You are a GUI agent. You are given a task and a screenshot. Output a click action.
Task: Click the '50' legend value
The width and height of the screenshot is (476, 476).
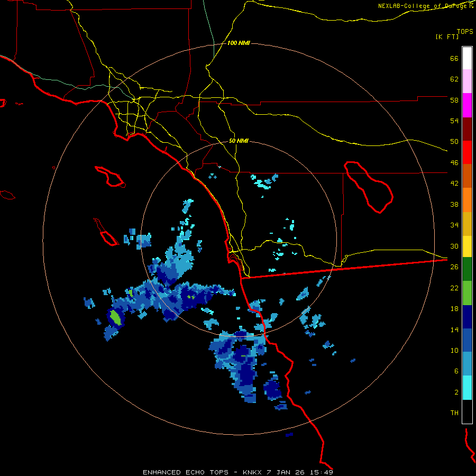coord(454,142)
